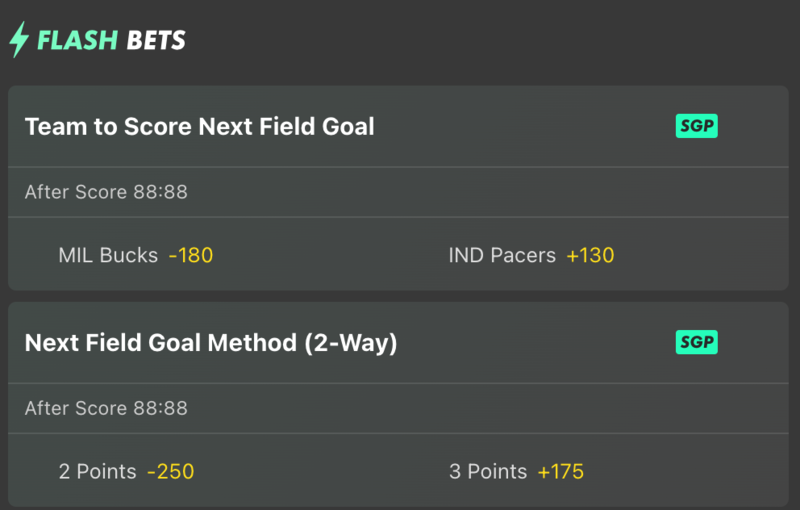Click the SGP badge for Field Goal Method
The width and height of the screenshot is (800, 510).
pyautogui.click(x=696, y=342)
